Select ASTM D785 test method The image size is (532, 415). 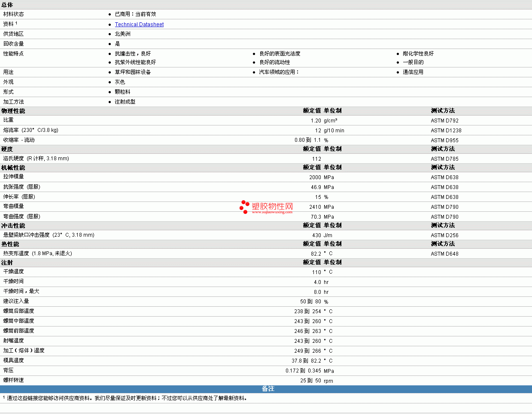tap(444, 159)
